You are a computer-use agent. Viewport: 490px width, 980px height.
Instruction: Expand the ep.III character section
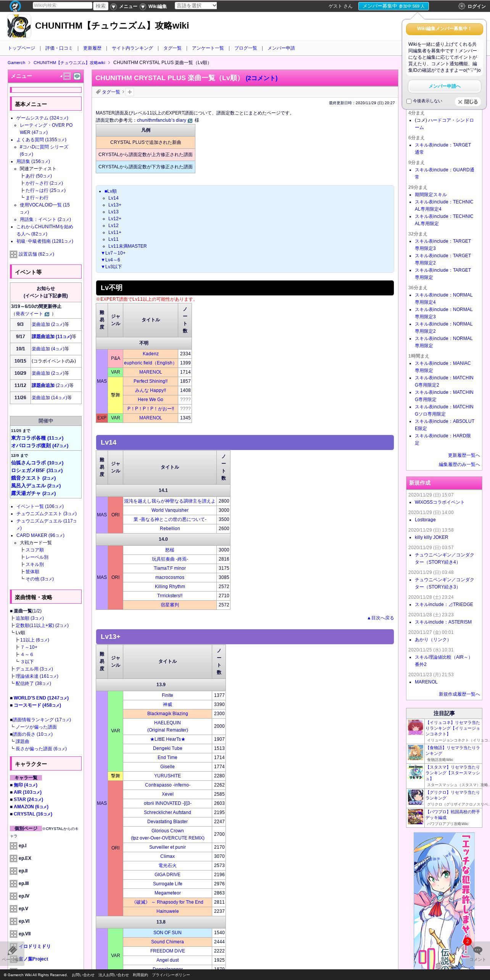point(13,883)
